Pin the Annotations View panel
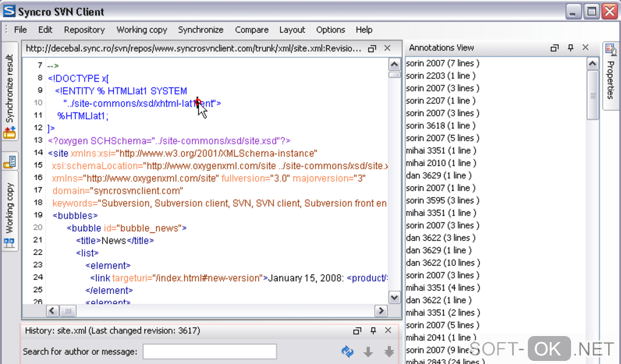Screen dimensions: 621x364 tap(570, 47)
